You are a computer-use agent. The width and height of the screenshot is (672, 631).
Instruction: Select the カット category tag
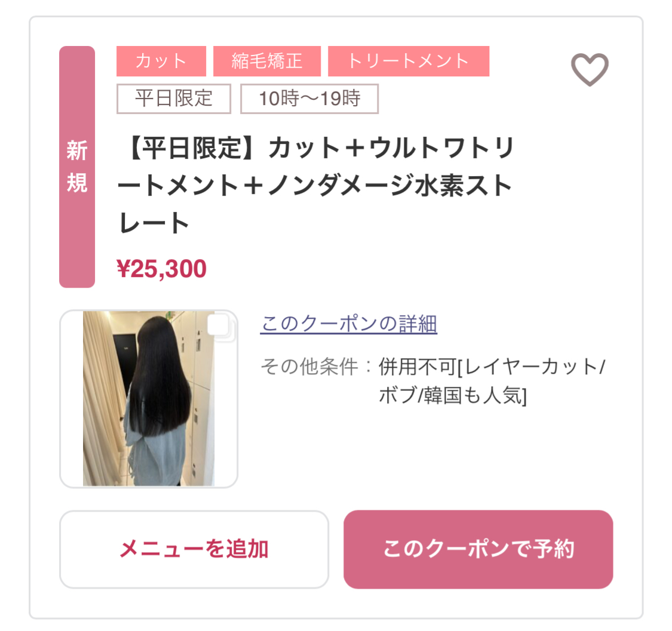(161, 61)
